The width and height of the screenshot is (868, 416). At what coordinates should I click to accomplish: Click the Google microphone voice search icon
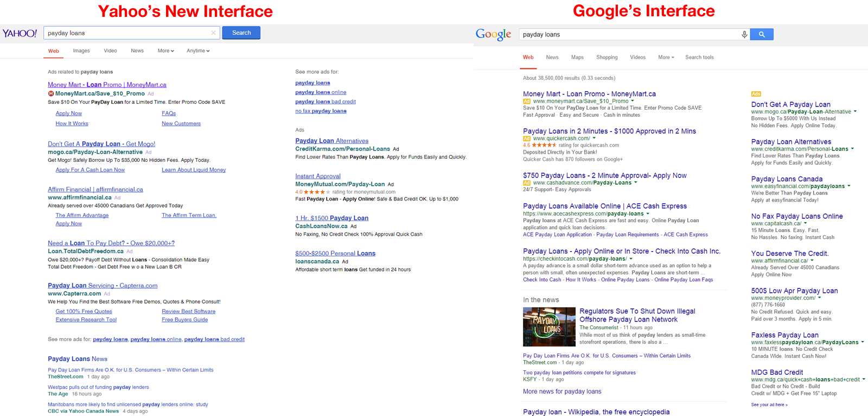click(744, 35)
